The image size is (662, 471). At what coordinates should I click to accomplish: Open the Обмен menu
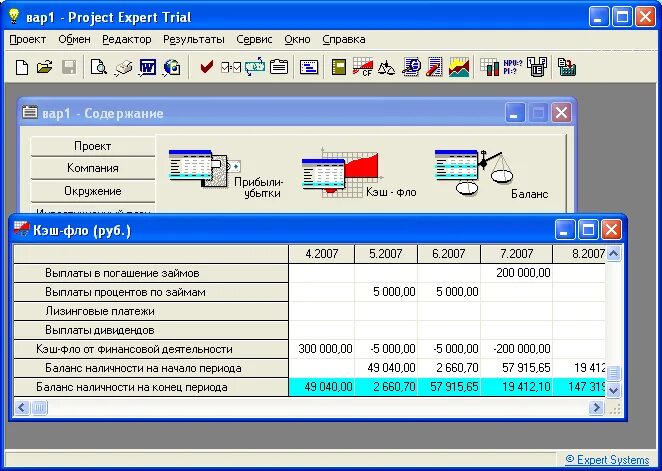74,39
